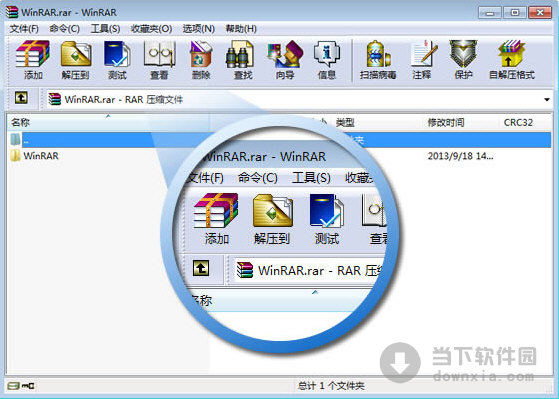Click the WinRAR title bar icon

(x=12, y=12)
